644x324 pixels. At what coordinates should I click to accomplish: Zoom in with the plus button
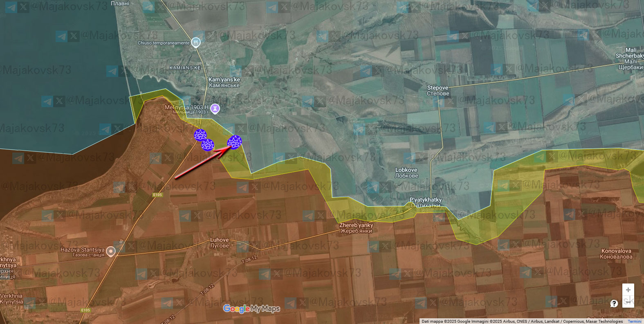click(628, 290)
